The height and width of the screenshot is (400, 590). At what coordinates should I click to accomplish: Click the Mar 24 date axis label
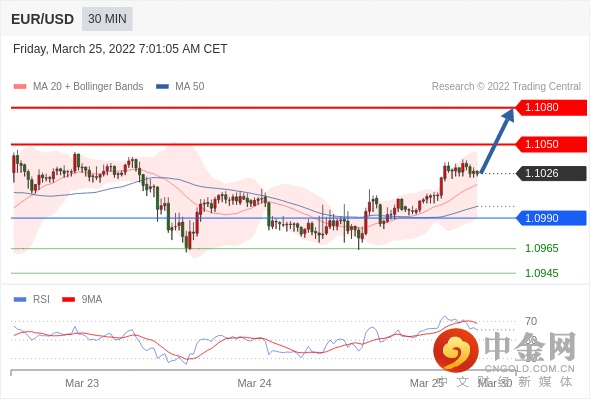(x=254, y=383)
